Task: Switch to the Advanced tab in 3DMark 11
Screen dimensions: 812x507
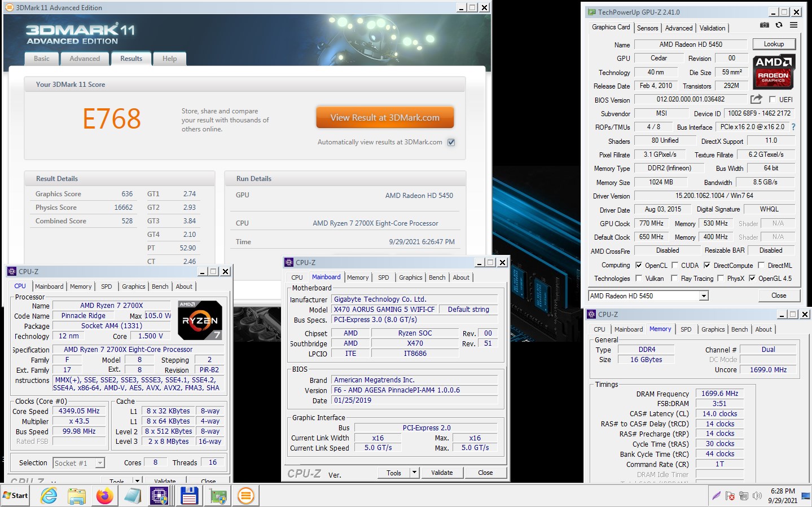Action: [x=85, y=59]
